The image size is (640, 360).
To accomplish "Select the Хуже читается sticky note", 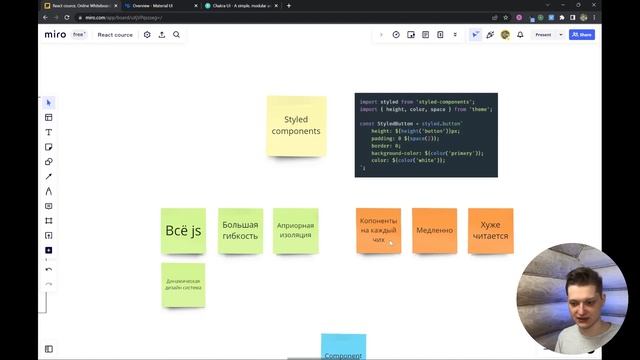I will point(491,231).
